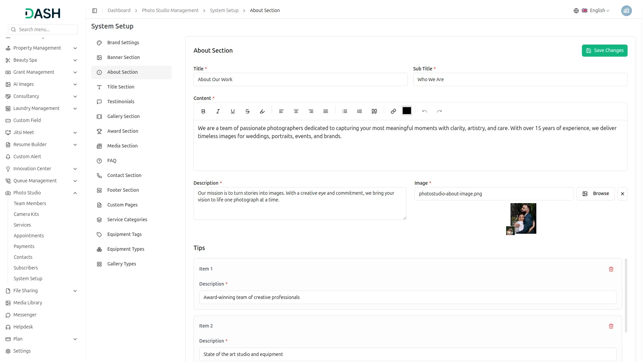644x362 pixels.
Task: Remove the selected image file
Action: [x=622, y=194]
